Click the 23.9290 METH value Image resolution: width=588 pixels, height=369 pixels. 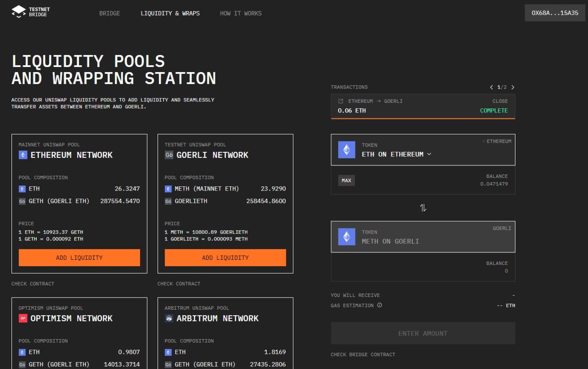[273, 189]
